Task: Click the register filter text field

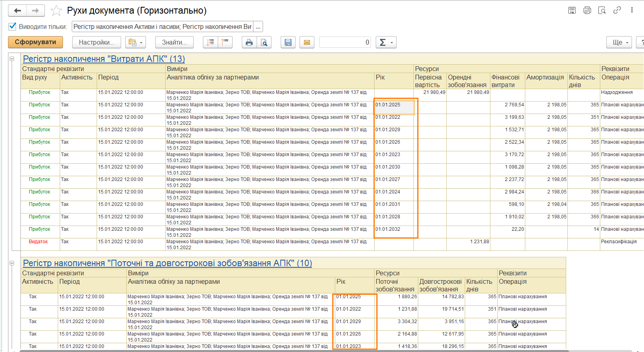Action: click(x=162, y=26)
